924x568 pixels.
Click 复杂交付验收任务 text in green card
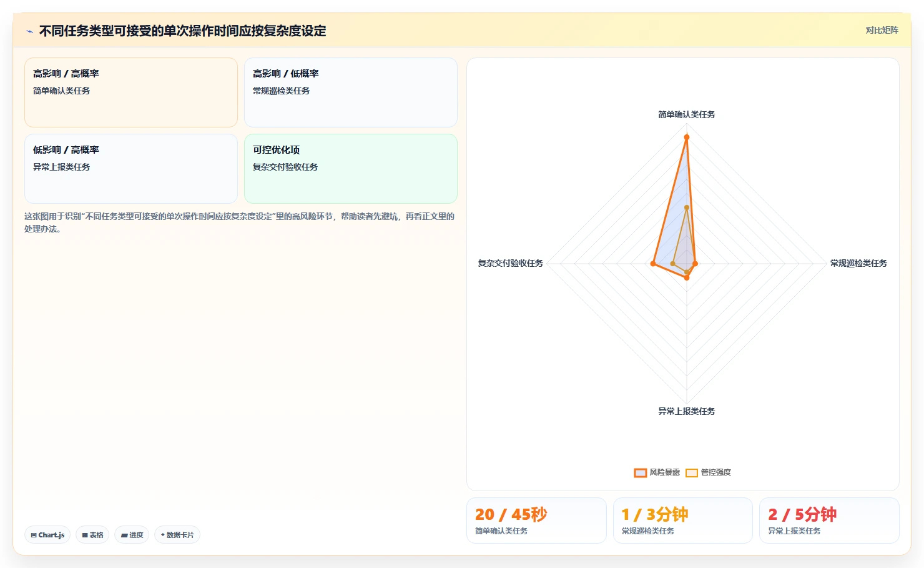pos(285,167)
